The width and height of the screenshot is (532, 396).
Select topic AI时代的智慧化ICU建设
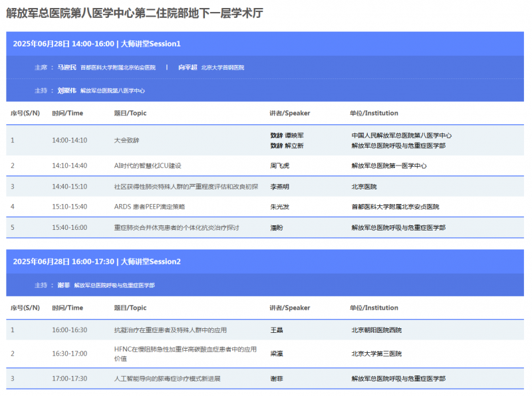[148, 166]
